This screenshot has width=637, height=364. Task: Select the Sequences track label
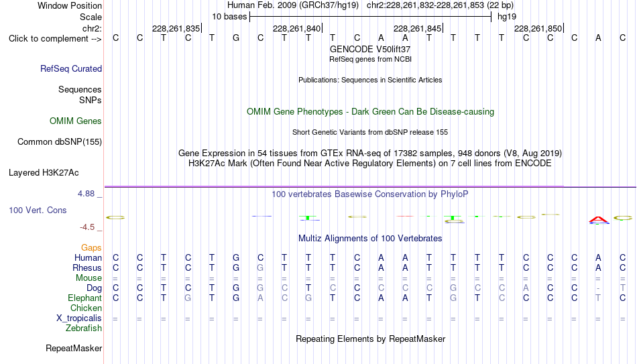[80, 89]
